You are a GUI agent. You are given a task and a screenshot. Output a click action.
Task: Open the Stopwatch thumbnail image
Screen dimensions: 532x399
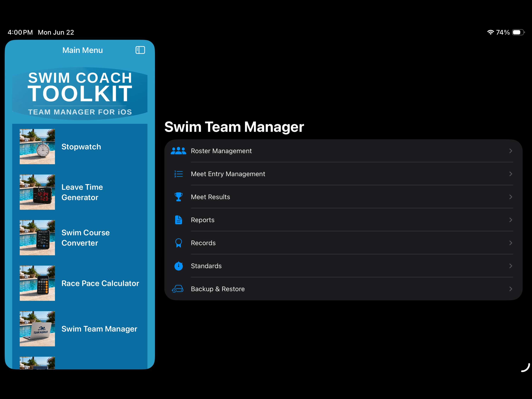point(37,147)
